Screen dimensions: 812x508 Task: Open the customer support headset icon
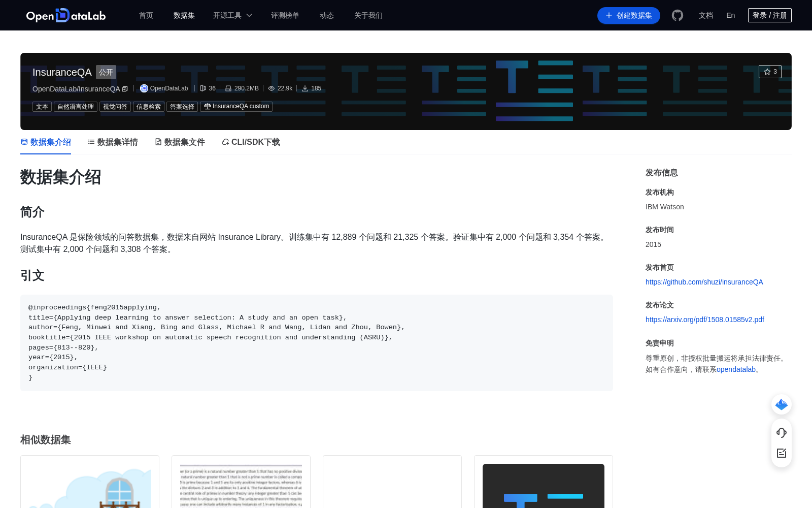782,432
